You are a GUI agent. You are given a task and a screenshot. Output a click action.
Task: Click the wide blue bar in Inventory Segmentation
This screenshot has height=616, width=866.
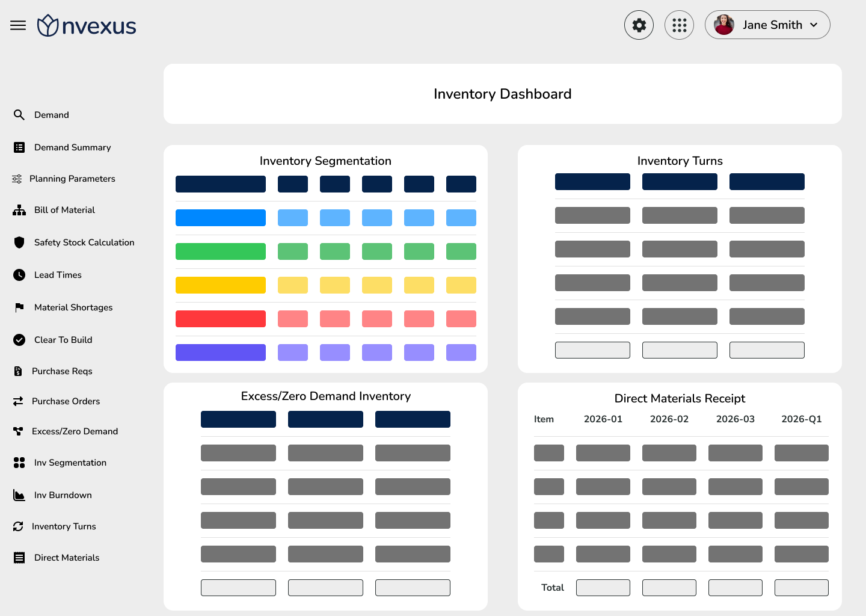click(x=221, y=218)
